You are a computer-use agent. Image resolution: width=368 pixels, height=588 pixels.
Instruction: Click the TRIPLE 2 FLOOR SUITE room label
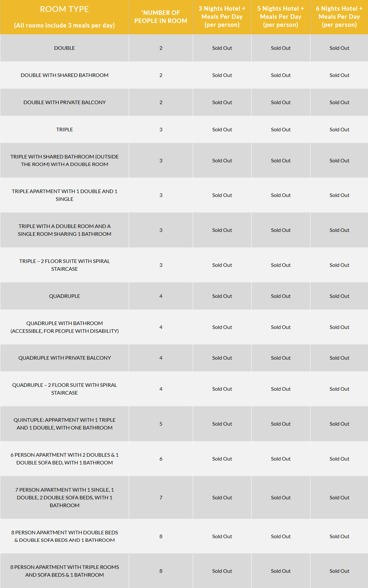[x=64, y=265]
